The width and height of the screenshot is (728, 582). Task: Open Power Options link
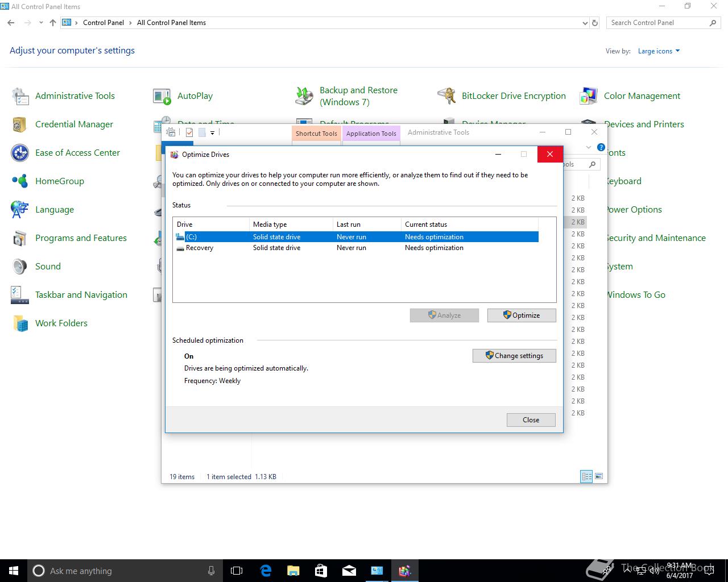click(x=634, y=210)
